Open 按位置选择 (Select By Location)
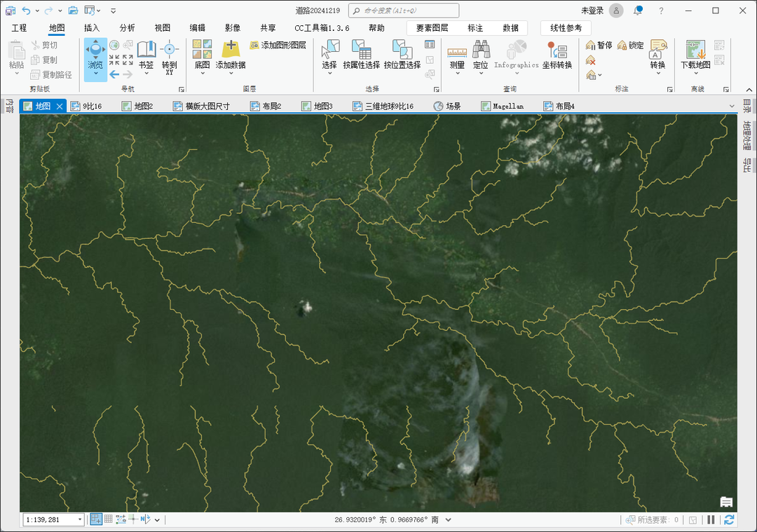This screenshot has height=532, width=757. coord(402,55)
